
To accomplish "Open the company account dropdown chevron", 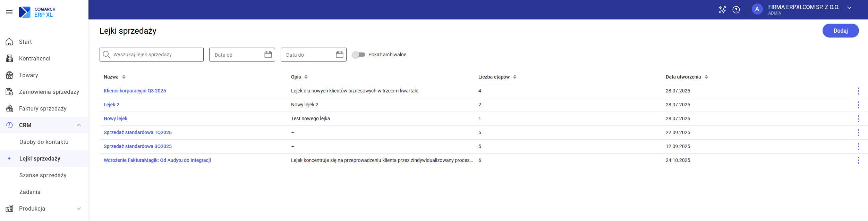I will click(x=849, y=8).
